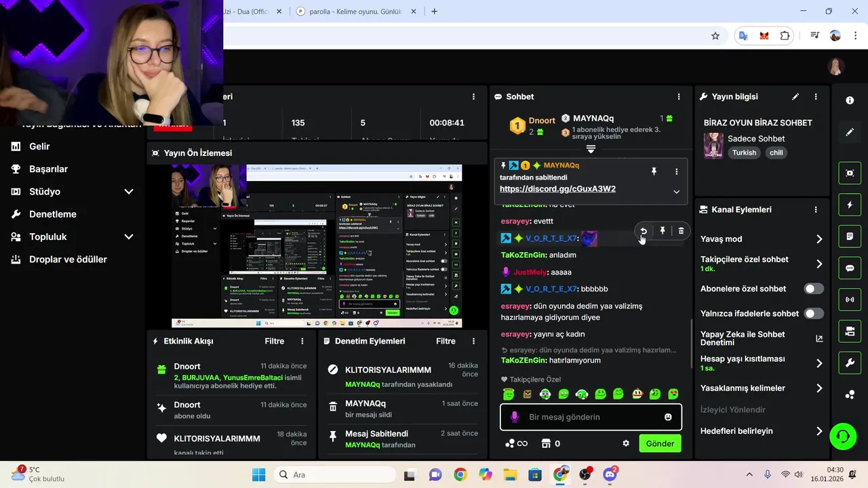Edit stream info with Yayın bilgisi pencil
The height and width of the screenshot is (488, 868).
795,97
